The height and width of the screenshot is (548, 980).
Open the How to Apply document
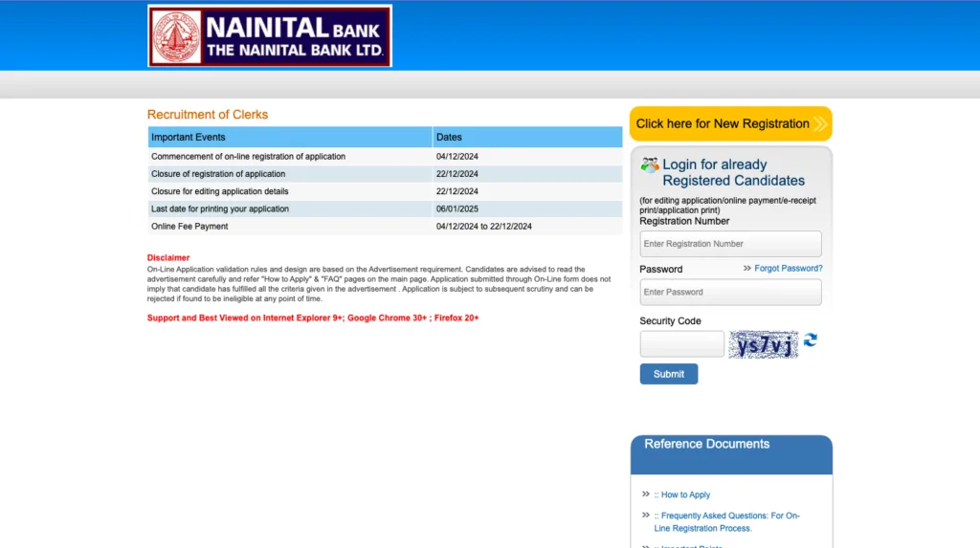click(685, 494)
